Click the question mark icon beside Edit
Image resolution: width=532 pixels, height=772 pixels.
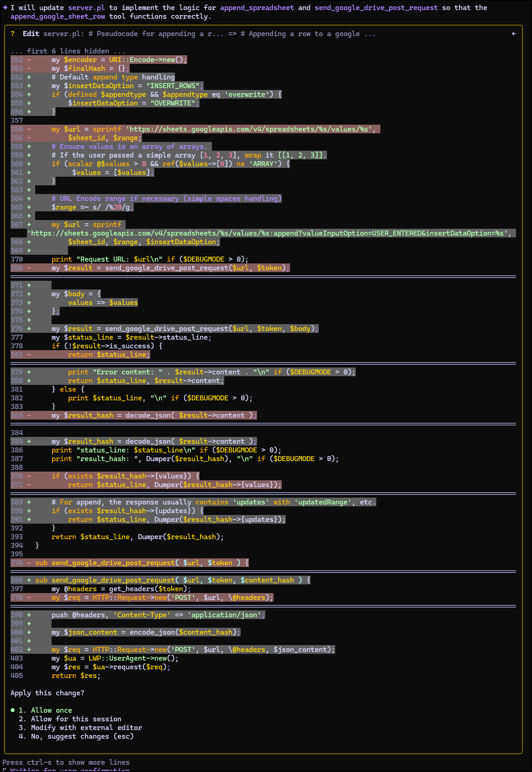point(13,34)
